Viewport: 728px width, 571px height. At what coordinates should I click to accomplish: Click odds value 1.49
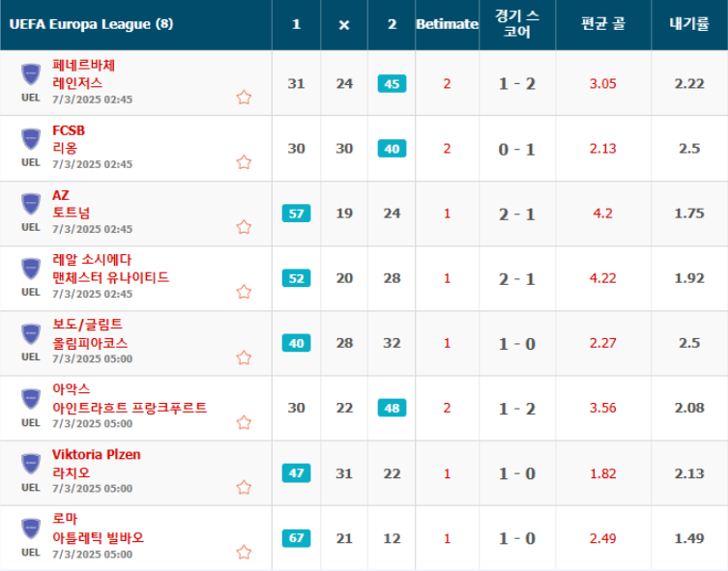(x=689, y=538)
